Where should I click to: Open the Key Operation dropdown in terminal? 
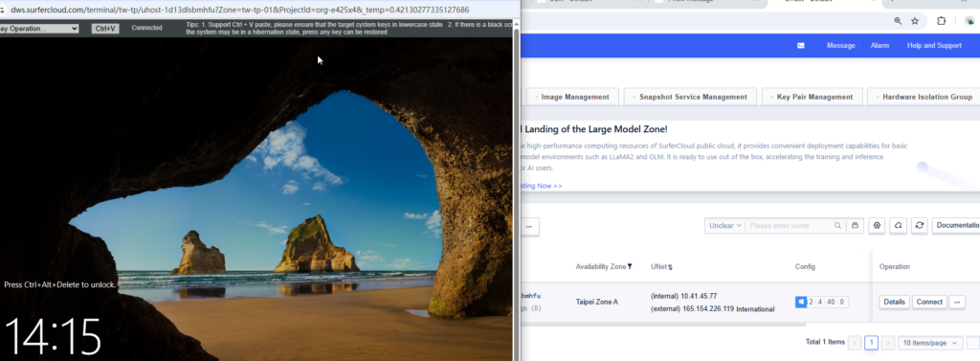click(39, 28)
